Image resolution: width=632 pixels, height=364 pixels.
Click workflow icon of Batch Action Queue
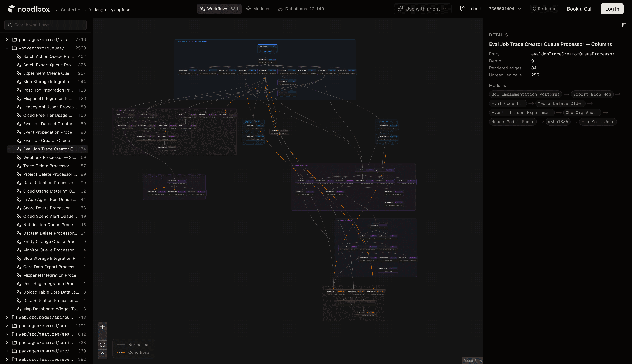point(19,56)
